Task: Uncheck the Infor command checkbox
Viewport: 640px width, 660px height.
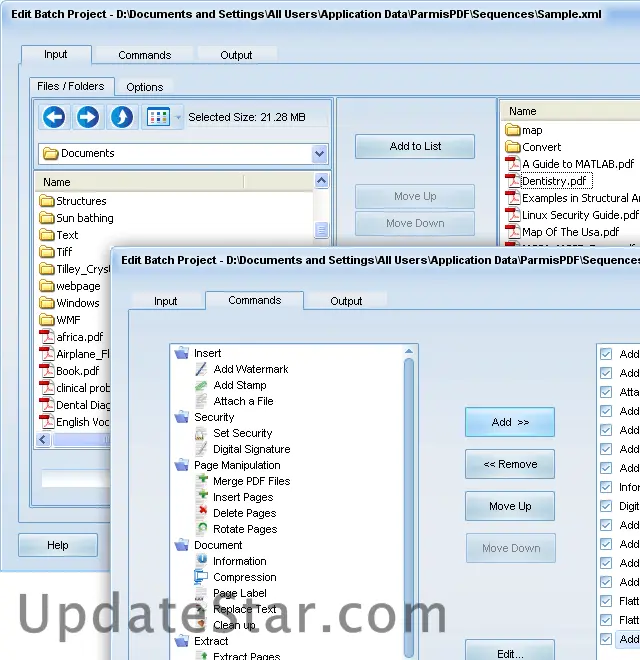Action: [606, 487]
